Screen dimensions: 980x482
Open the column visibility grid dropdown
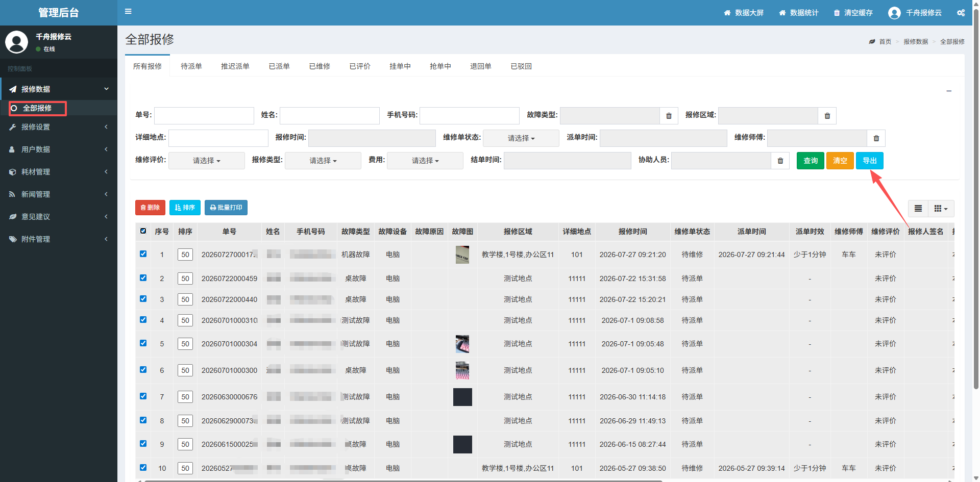pos(941,209)
